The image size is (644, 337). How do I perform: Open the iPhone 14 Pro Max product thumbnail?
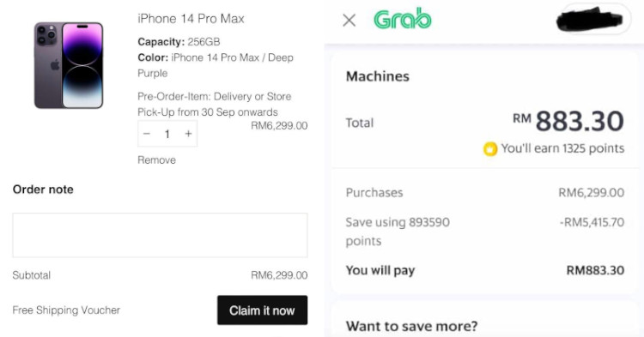pyautogui.click(x=69, y=65)
